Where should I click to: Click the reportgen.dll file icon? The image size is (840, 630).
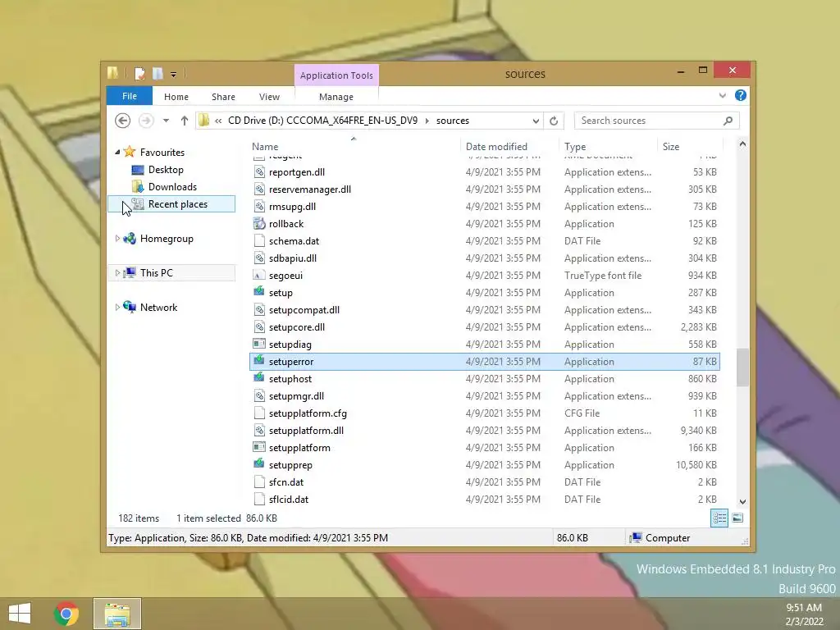click(x=259, y=172)
